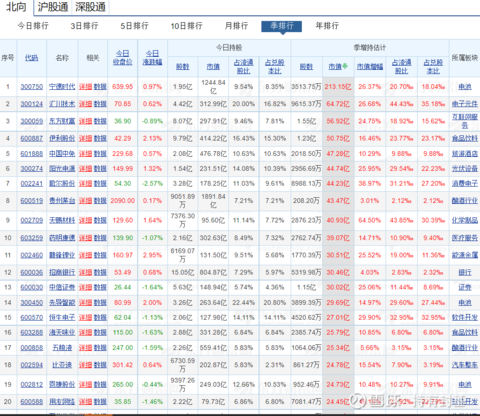This screenshot has height=416, width=480.
Task: Sort by 今日收盘价 column header
Action: [123, 58]
